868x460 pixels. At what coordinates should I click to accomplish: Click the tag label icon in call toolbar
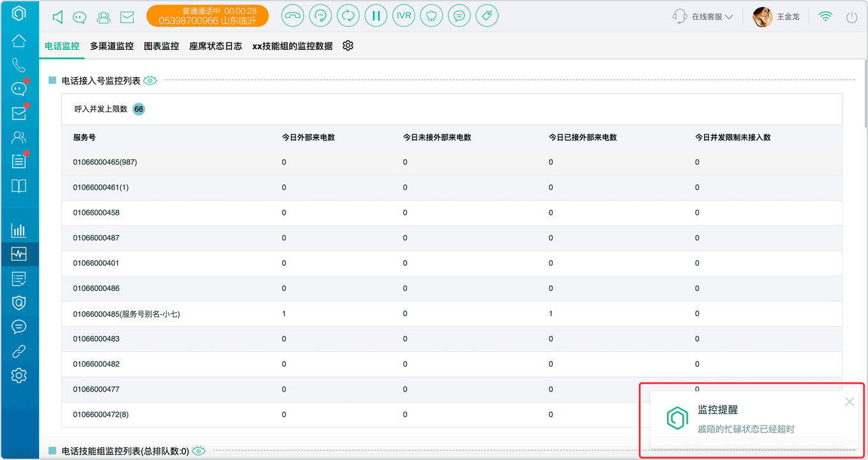[487, 16]
